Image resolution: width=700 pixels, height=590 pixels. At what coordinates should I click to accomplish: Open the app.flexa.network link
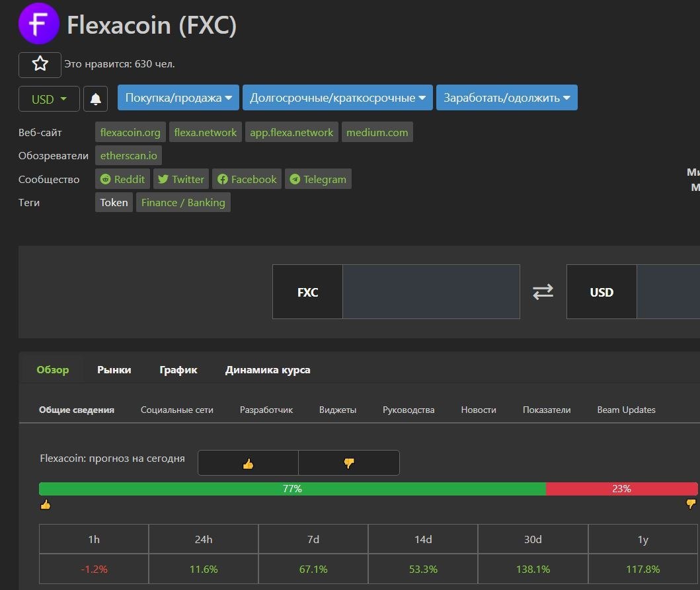292,132
